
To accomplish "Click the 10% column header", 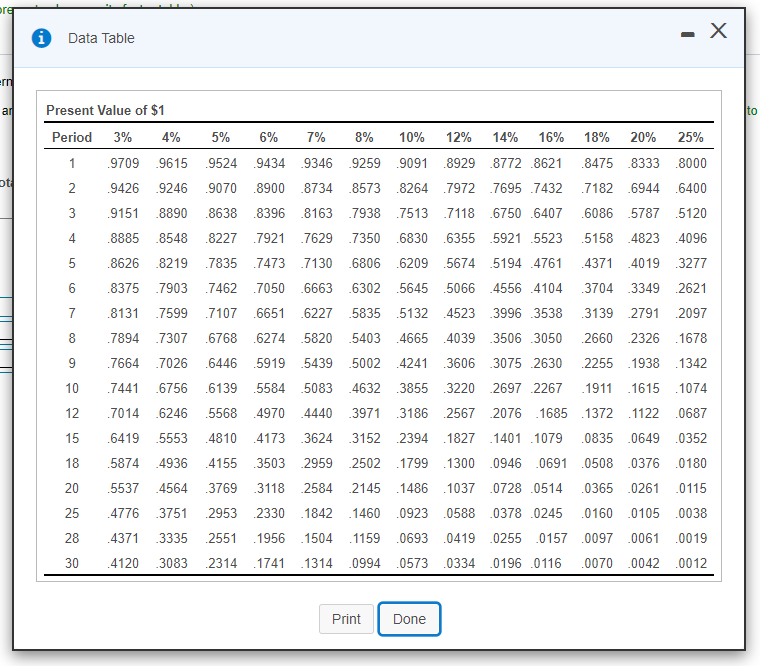I will point(411,137).
